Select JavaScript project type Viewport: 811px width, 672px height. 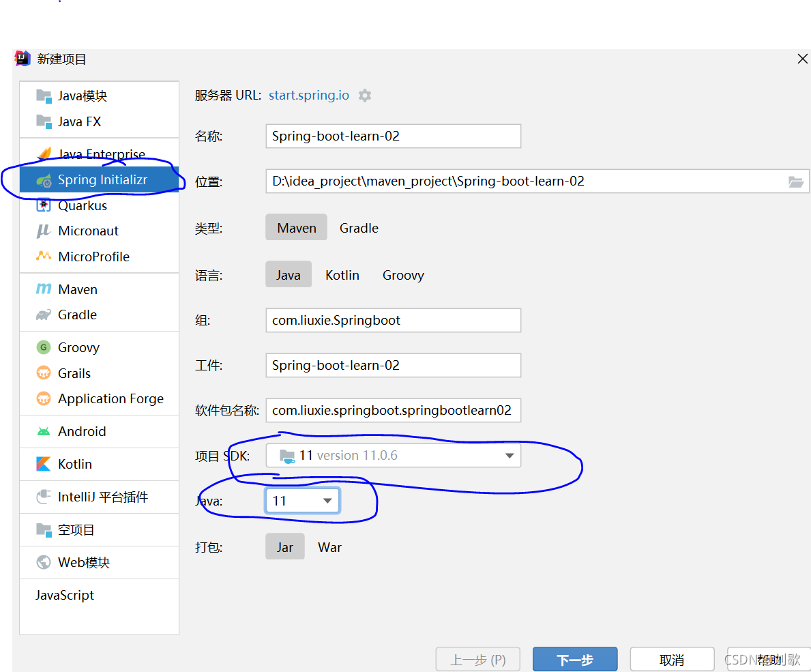click(100, 595)
